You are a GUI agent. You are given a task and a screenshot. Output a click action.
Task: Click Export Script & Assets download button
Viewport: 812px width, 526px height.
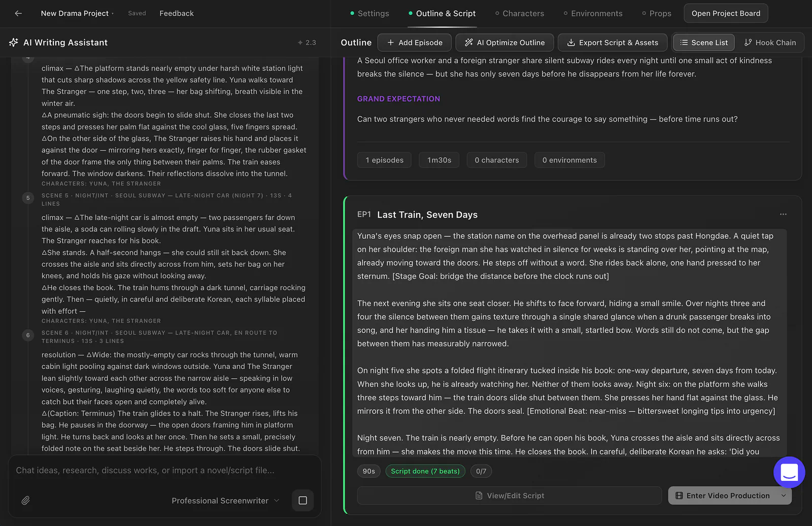[613, 43]
